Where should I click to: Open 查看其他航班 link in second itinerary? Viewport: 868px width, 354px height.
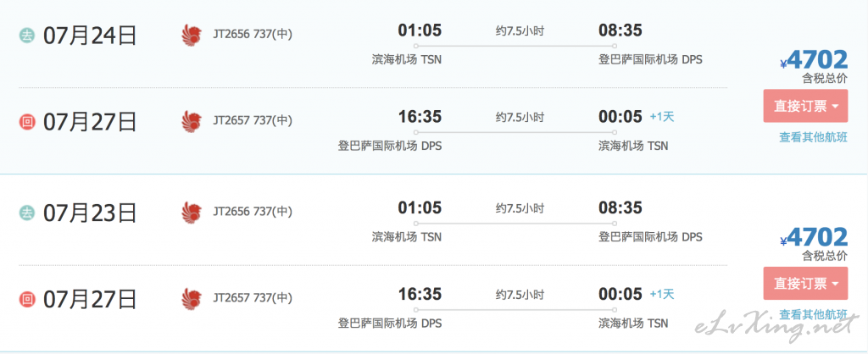[813, 315]
